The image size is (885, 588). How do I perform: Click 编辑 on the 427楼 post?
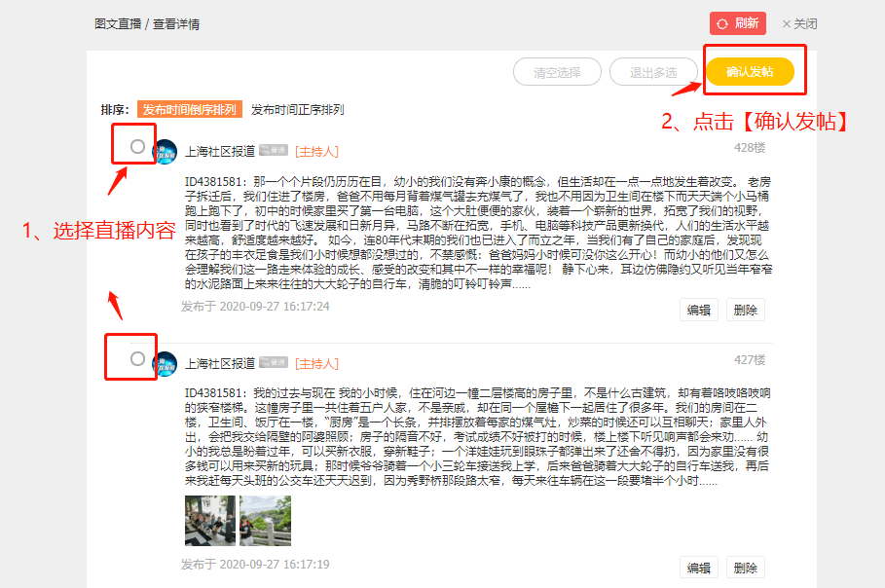pos(698,566)
